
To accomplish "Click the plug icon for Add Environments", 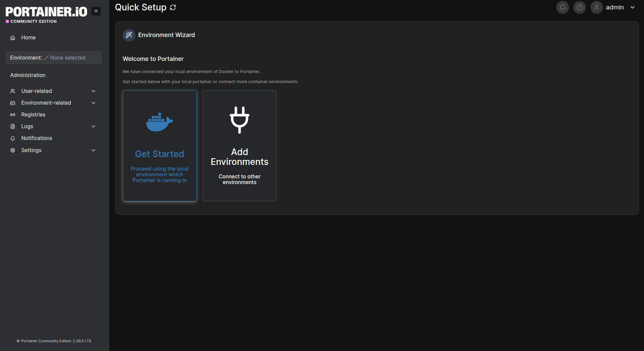I will (x=240, y=120).
